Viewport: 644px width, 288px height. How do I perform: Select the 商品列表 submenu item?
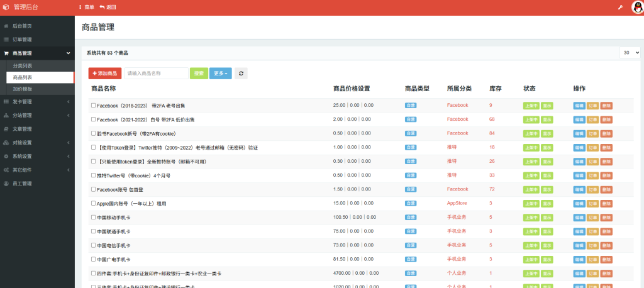point(23,77)
